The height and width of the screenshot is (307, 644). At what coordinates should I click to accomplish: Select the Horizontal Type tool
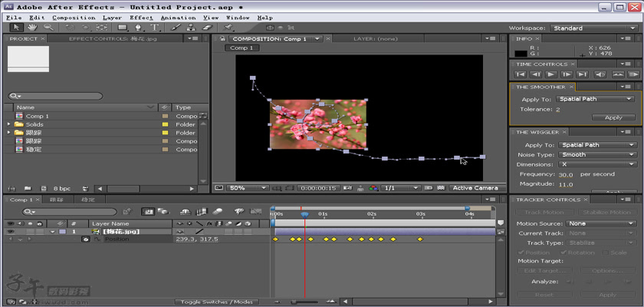tap(155, 28)
